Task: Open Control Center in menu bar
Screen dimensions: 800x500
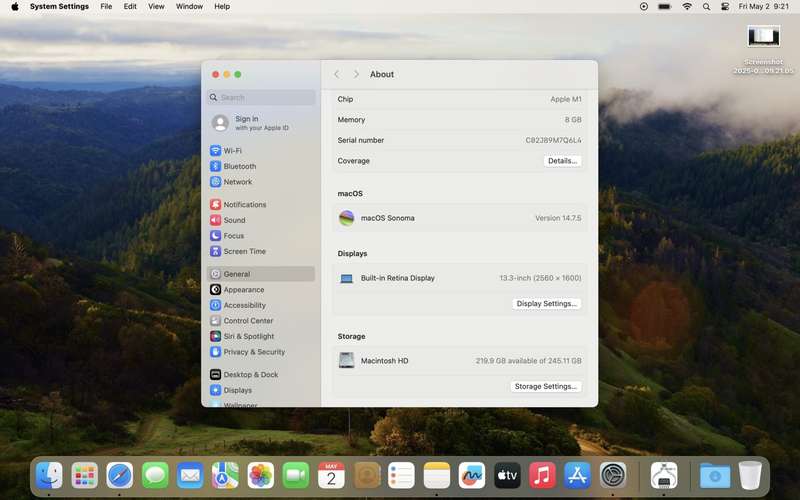Action: tap(725, 7)
